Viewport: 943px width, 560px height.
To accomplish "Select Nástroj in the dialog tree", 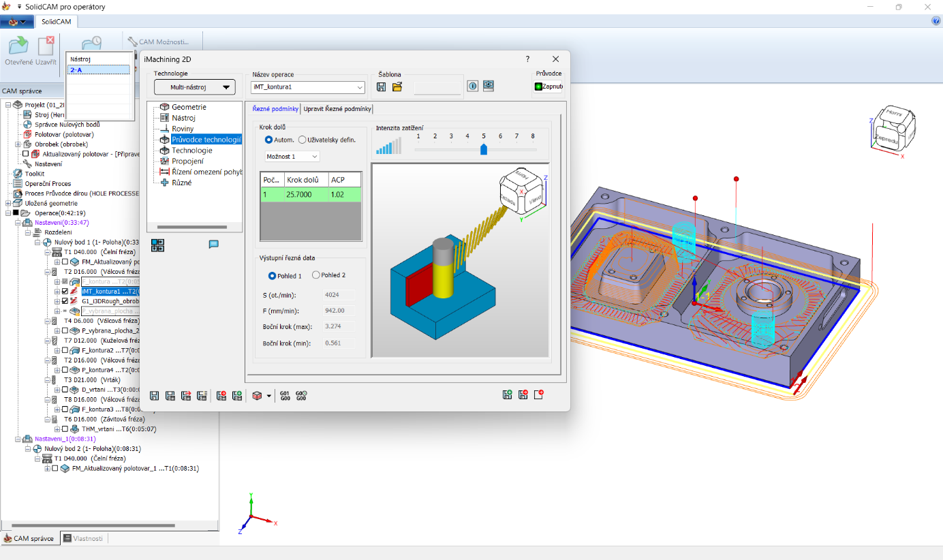I will [x=183, y=118].
